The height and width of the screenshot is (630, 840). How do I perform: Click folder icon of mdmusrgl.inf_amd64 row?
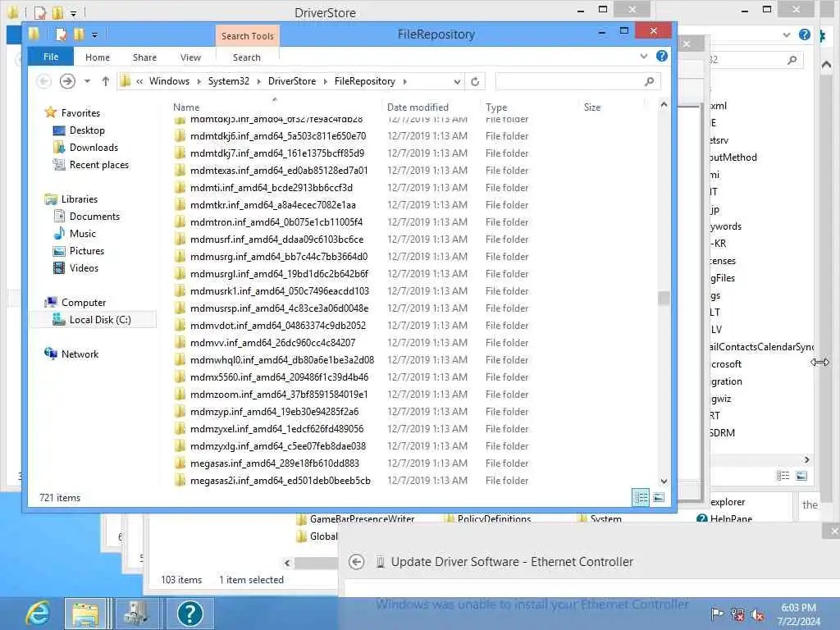[180, 274]
